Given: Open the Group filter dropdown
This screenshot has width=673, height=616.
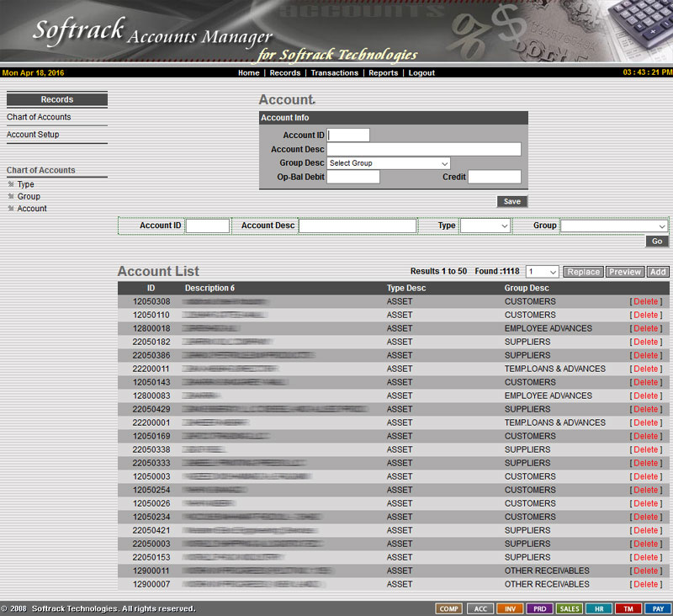Looking at the screenshot, I should [x=614, y=226].
